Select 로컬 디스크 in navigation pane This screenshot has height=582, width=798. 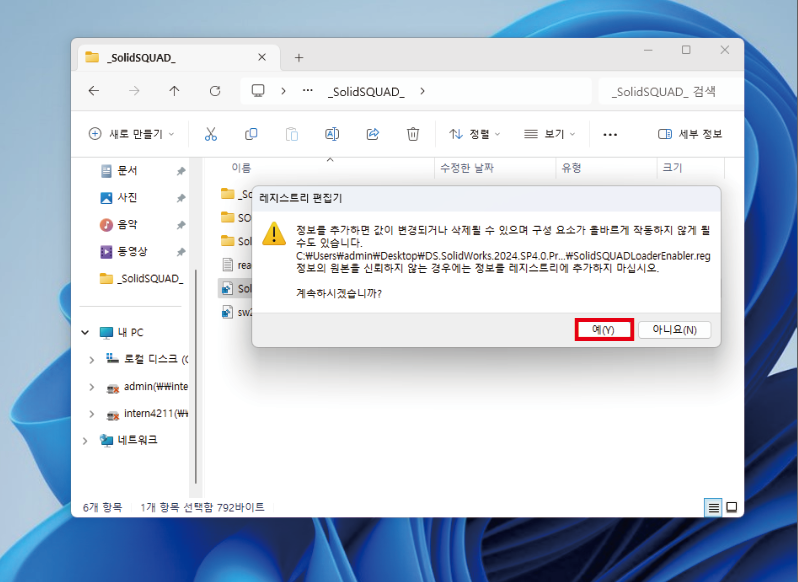click(x=147, y=359)
